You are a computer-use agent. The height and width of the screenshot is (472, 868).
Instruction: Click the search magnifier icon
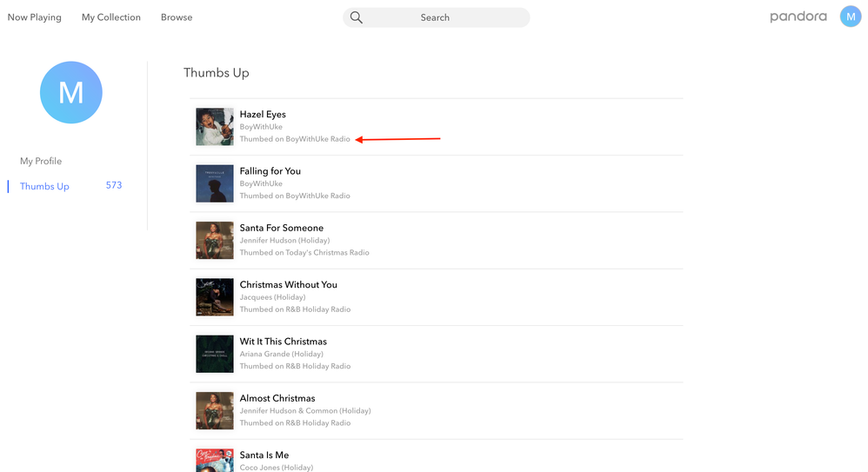click(x=357, y=17)
